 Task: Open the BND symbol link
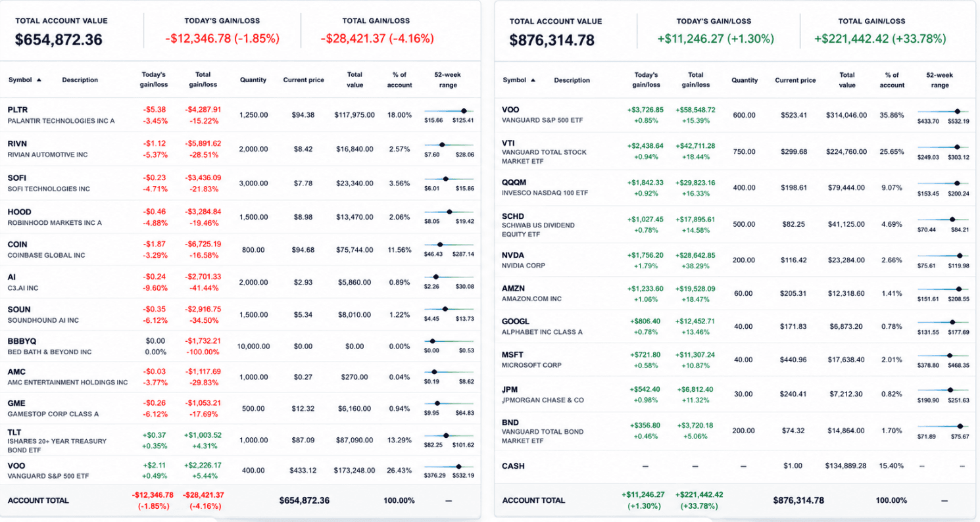click(510, 422)
